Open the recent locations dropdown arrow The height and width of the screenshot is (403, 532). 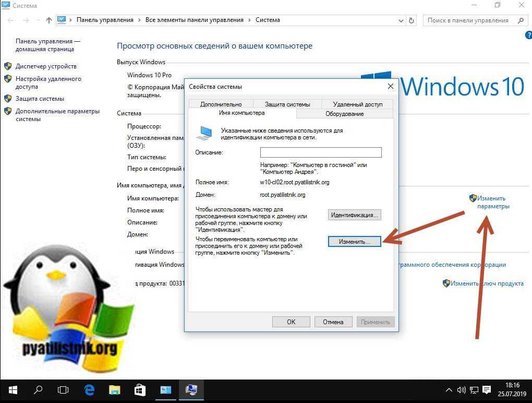[38, 20]
